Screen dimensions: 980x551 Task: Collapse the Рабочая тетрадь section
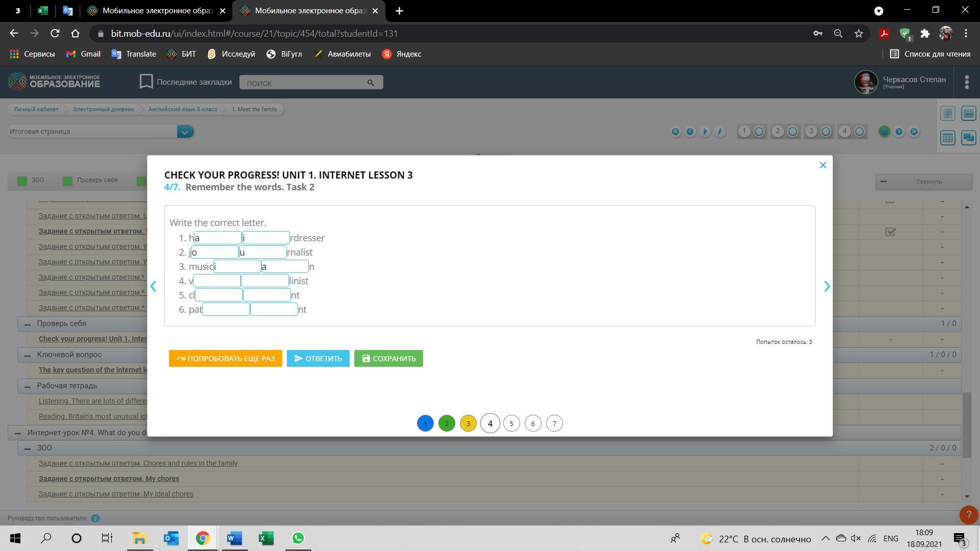click(x=28, y=386)
